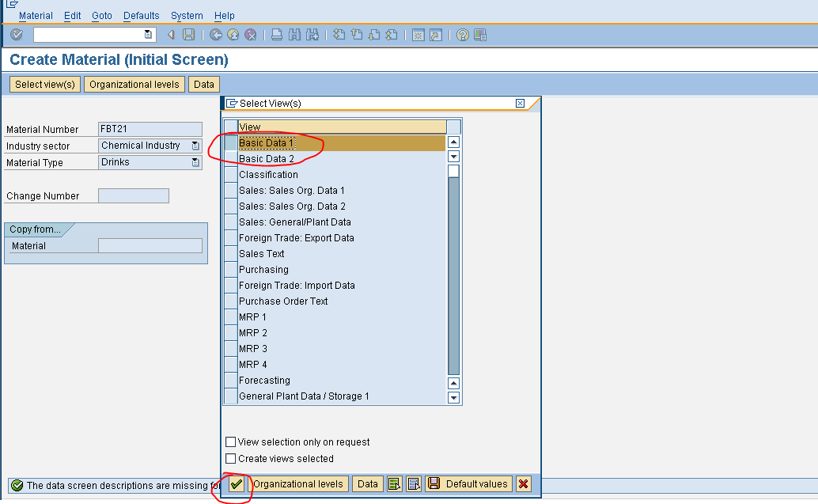818x504 pixels.
Task: Click the Back navigation arrow icon
Action: (214, 34)
